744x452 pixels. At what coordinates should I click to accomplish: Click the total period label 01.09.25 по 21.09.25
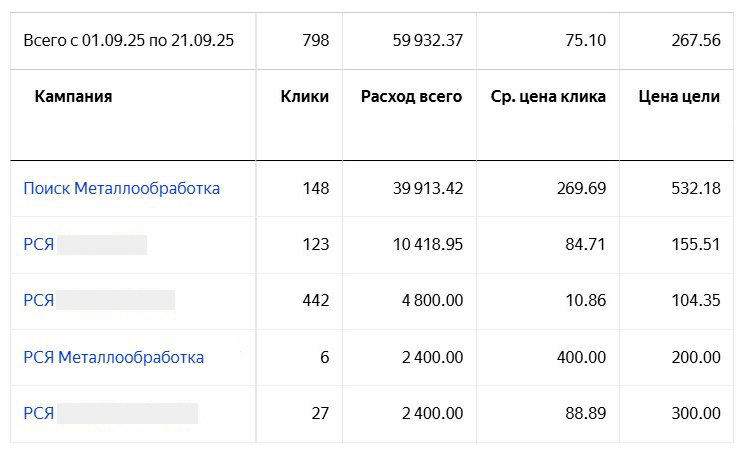[x=128, y=40]
